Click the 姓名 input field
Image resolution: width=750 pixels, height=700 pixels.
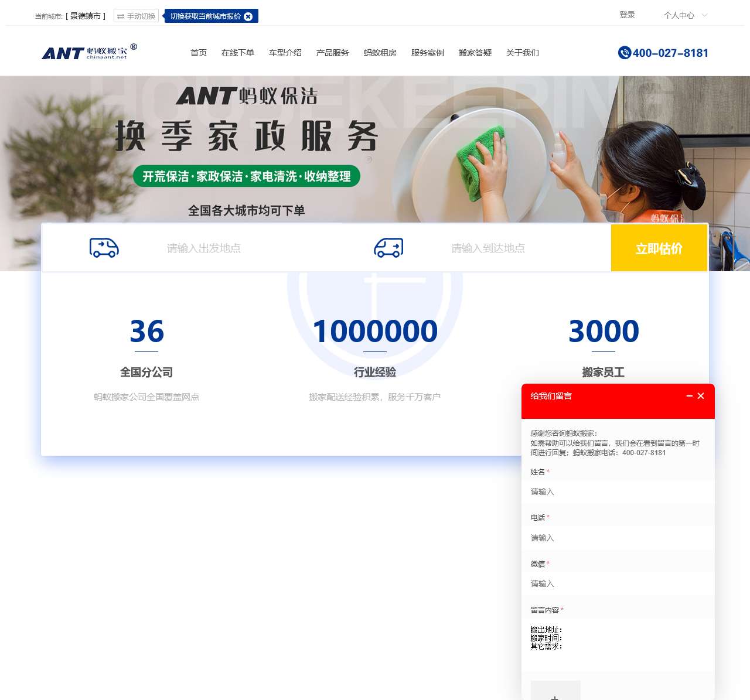[x=618, y=492]
